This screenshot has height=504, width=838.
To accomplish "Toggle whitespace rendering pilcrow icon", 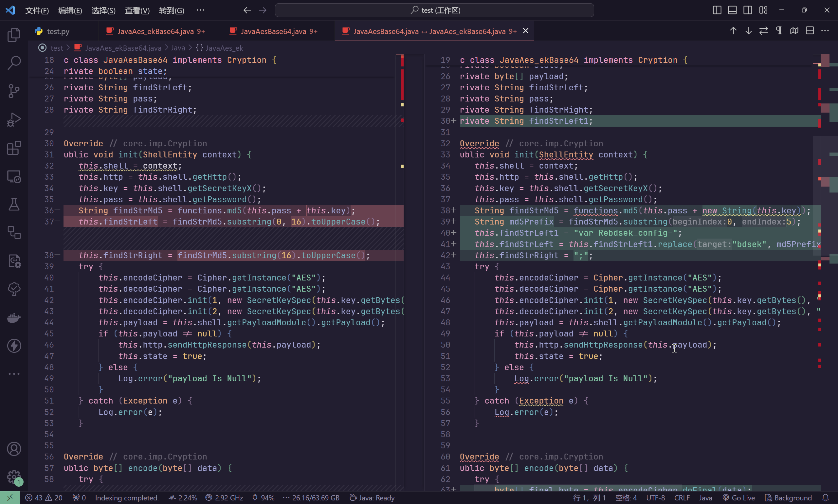I will tap(779, 30).
